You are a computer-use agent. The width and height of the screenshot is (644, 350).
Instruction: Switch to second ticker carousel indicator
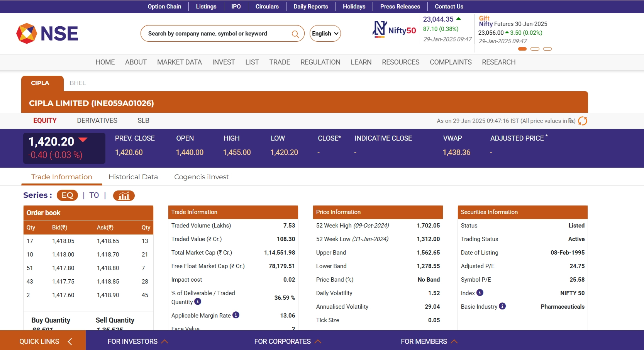point(535,49)
